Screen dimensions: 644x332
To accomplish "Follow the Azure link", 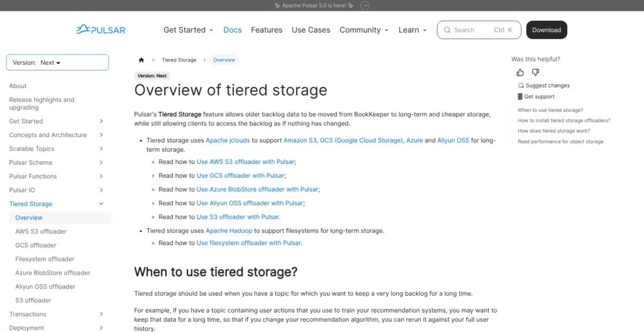I will tap(415, 140).
